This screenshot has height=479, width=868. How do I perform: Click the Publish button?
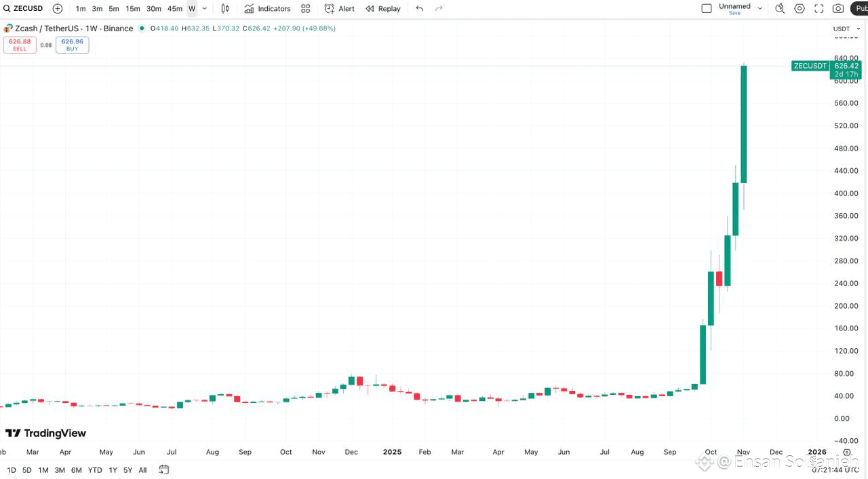(859, 9)
